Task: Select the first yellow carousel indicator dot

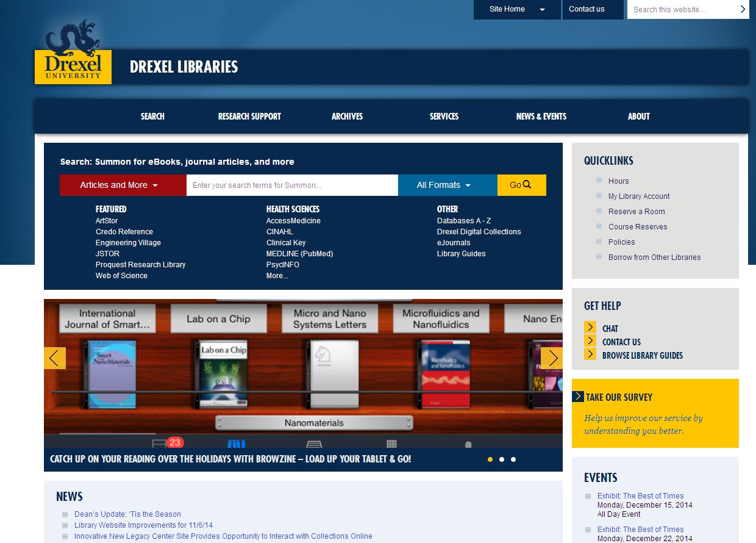Action: pos(490,459)
